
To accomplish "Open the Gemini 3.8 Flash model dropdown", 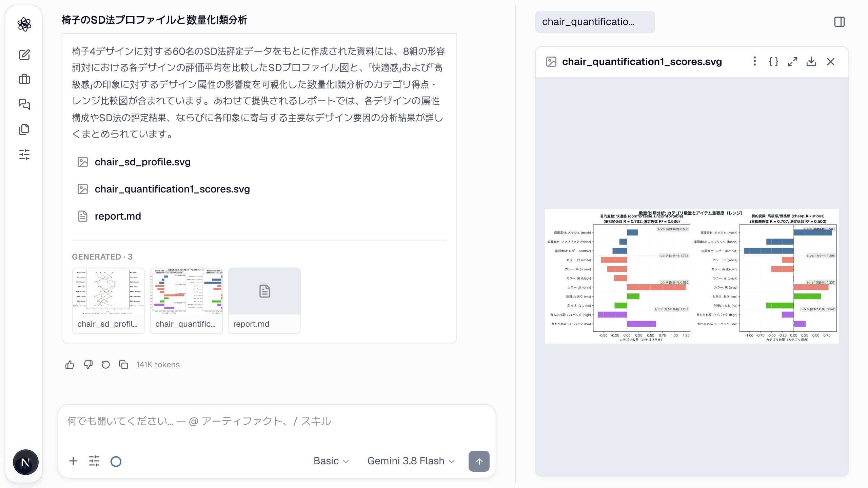I will pyautogui.click(x=411, y=461).
